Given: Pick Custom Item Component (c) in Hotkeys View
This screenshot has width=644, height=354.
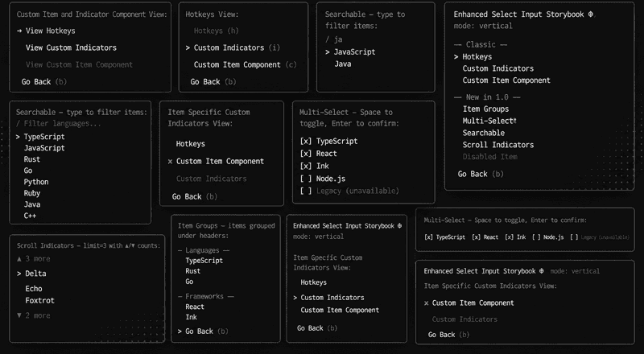Looking at the screenshot, I should 246,64.
